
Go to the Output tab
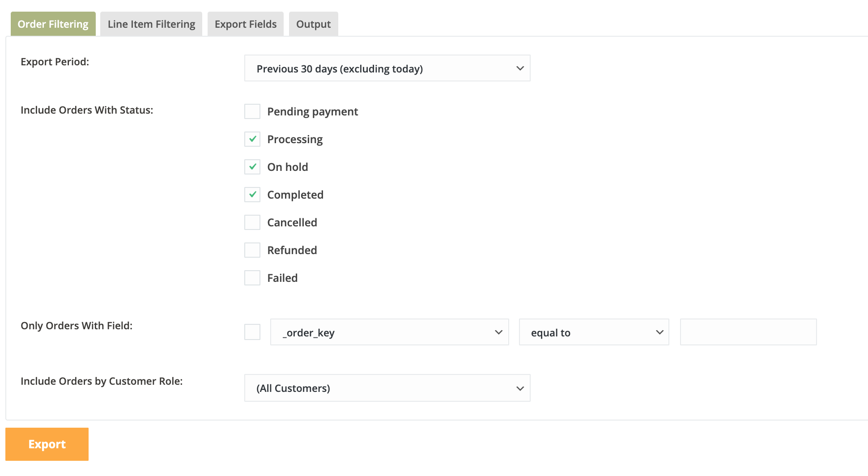click(x=313, y=24)
